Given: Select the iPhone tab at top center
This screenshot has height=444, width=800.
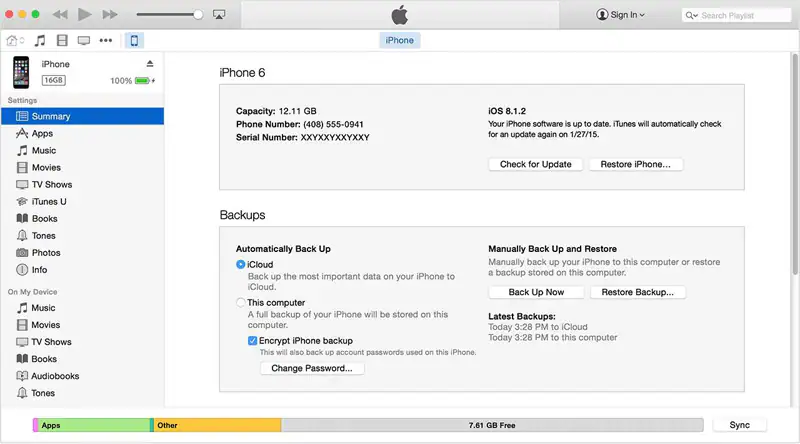Looking at the screenshot, I should click(x=399, y=40).
